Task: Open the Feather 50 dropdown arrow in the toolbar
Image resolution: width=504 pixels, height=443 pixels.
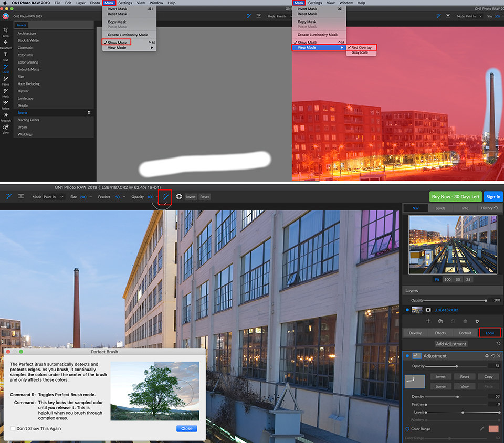Action: [124, 197]
